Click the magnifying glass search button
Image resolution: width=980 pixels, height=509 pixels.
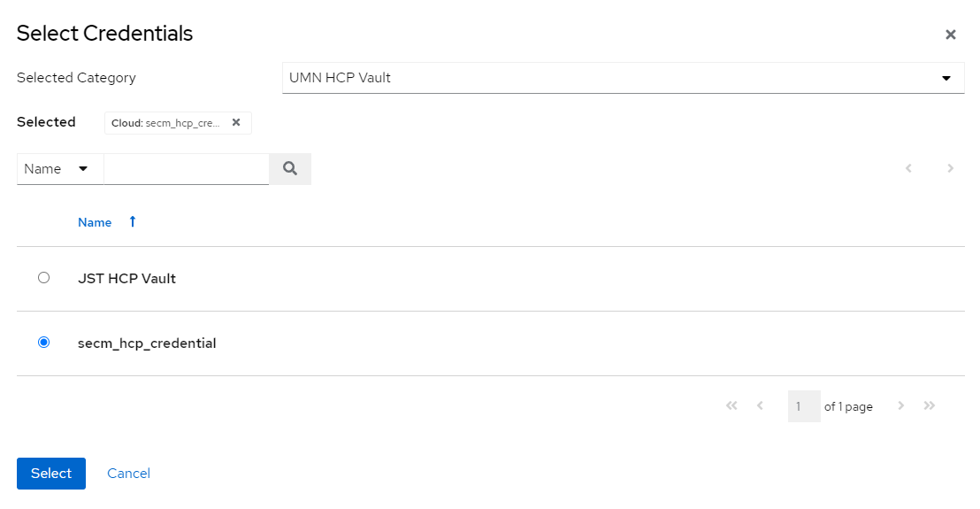290,168
